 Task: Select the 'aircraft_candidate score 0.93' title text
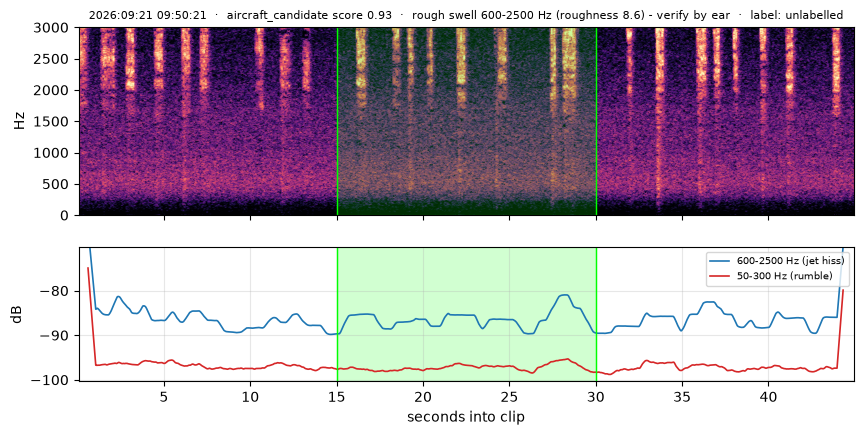pyautogui.click(x=309, y=15)
